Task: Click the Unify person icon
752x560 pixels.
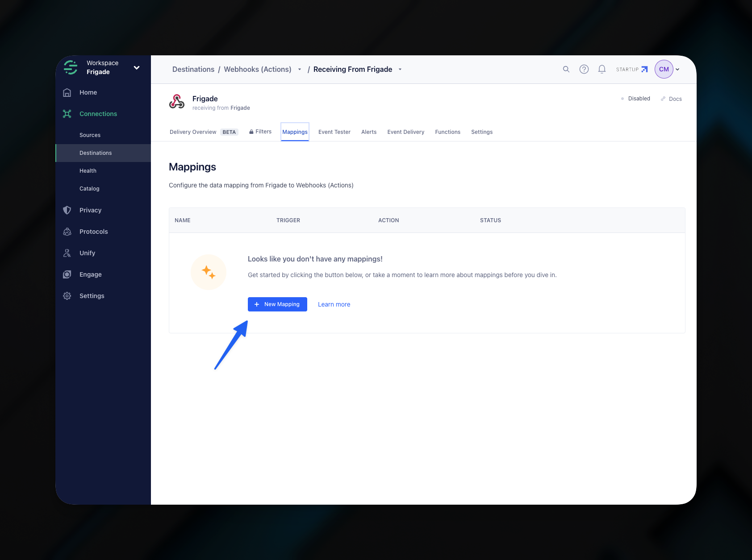Action: pyautogui.click(x=67, y=253)
